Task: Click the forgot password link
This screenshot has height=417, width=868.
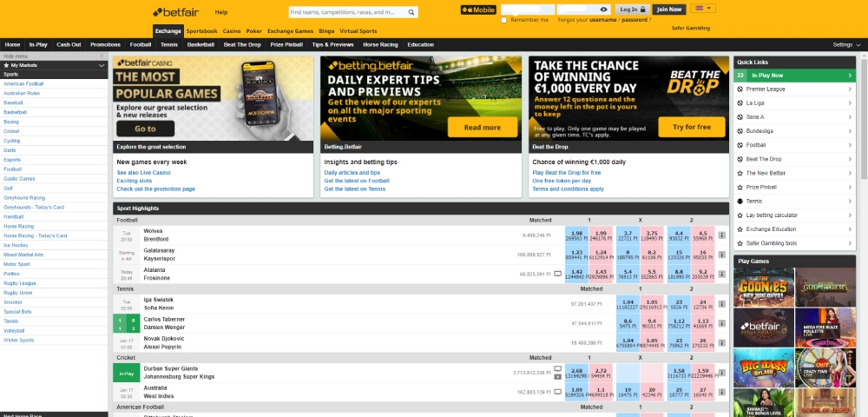Action: (x=634, y=20)
